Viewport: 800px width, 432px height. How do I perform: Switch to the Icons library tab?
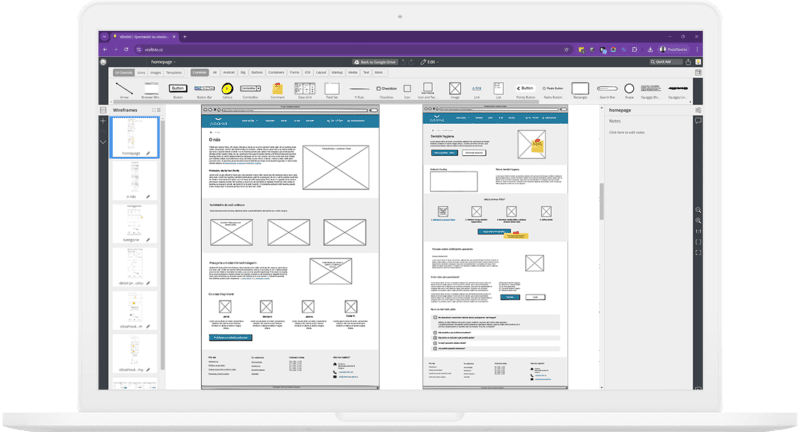[140, 73]
